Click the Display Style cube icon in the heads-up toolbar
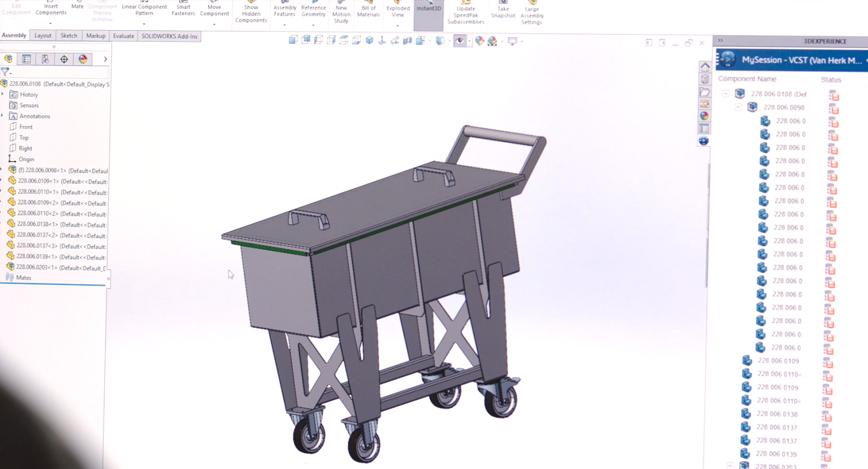 click(440, 41)
